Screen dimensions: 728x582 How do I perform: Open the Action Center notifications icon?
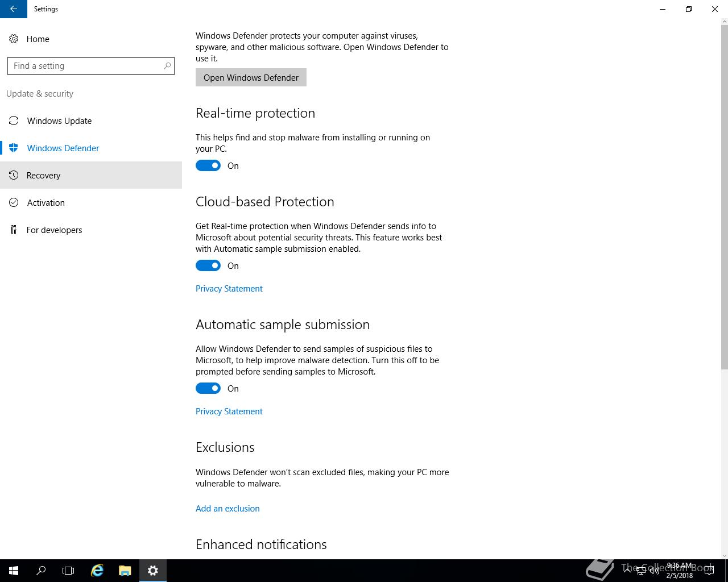click(709, 571)
